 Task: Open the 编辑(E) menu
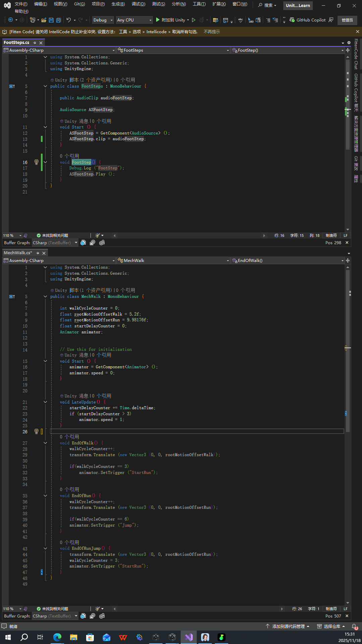click(41, 4)
